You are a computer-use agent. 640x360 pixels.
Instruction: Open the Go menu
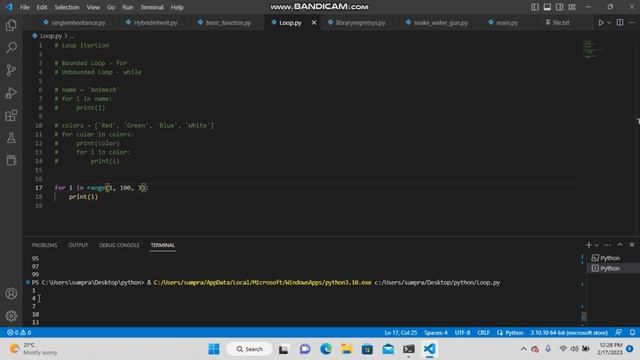pos(111,7)
